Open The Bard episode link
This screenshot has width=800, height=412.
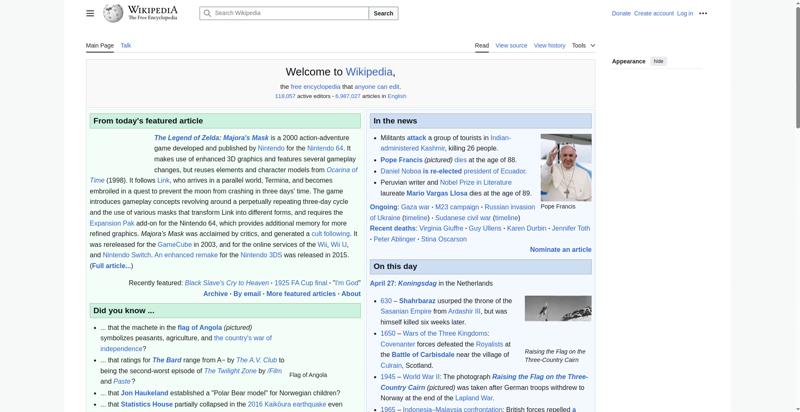coord(166,360)
